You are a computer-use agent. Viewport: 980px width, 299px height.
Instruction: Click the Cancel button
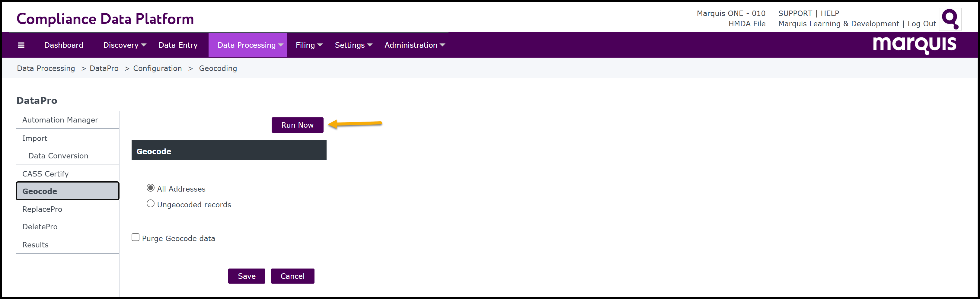click(x=292, y=276)
